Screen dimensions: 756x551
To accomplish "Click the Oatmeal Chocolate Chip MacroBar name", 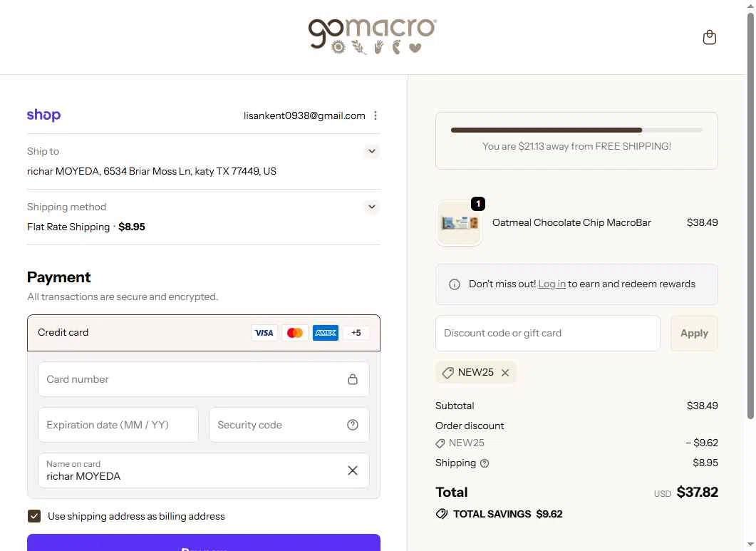I will point(571,222).
